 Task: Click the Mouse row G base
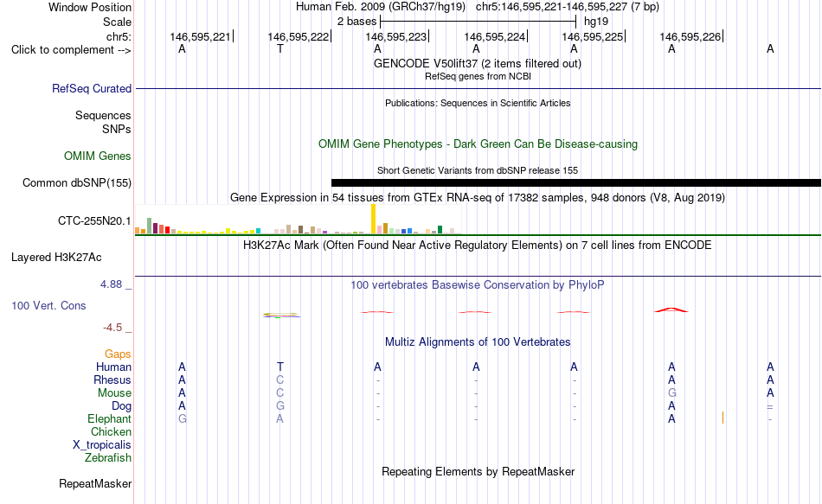(x=672, y=393)
